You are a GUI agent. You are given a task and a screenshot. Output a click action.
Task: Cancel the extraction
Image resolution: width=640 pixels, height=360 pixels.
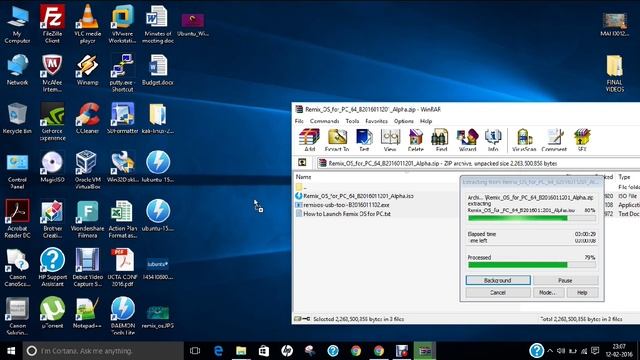tap(498, 293)
